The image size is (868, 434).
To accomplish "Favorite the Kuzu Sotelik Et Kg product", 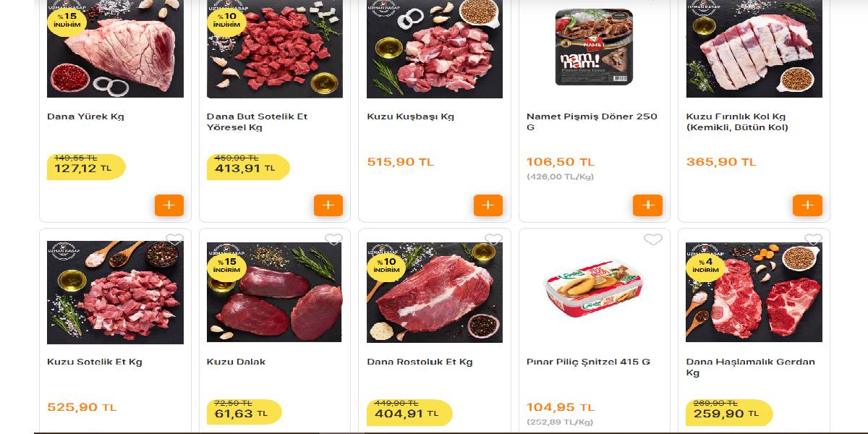I will click(175, 239).
